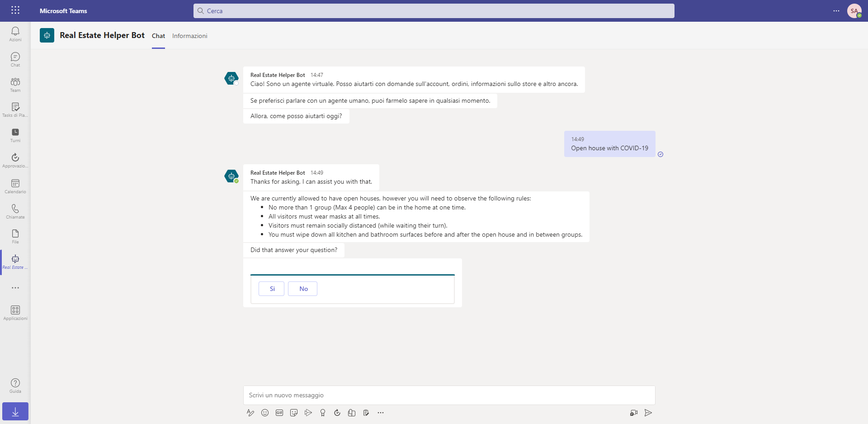Screen dimensions: 868x424
Task: Send the message with the send arrow
Action: [x=648, y=413]
